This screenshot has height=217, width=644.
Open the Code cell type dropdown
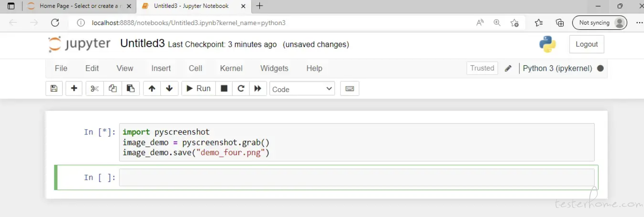302,89
